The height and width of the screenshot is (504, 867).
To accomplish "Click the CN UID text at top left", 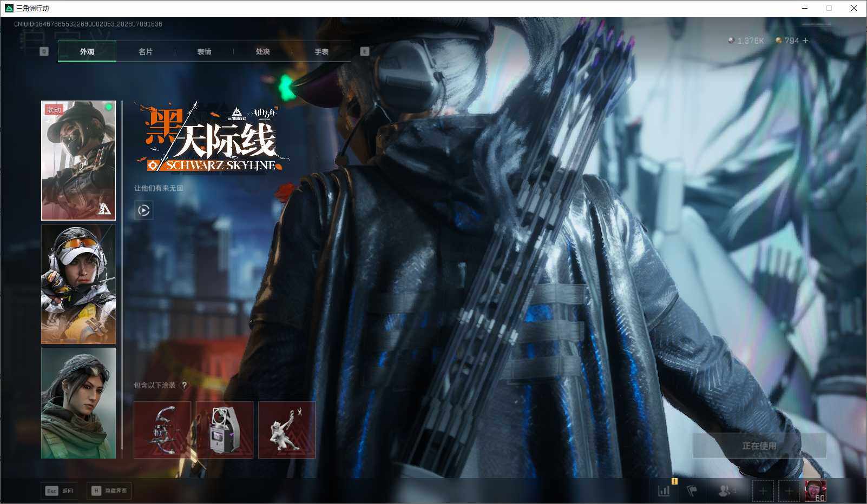I will [88, 24].
